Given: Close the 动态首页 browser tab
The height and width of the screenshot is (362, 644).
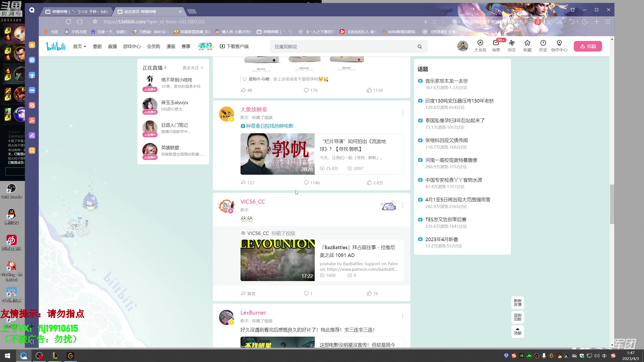Looking at the screenshot, I should [x=180, y=12].
